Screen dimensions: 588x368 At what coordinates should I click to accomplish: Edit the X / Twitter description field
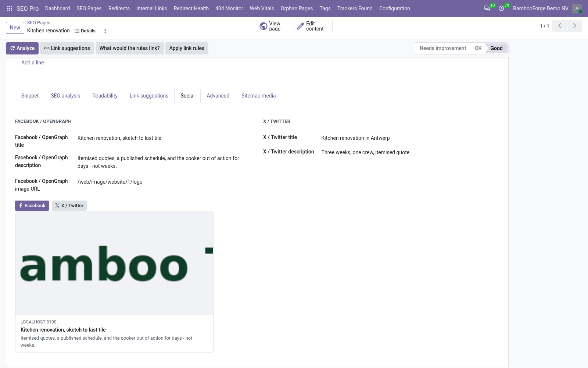(x=410, y=152)
